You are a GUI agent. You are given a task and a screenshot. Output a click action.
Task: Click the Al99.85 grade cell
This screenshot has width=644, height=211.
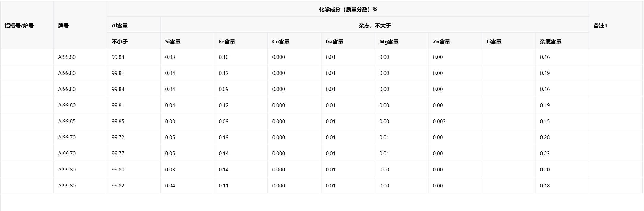67,121
